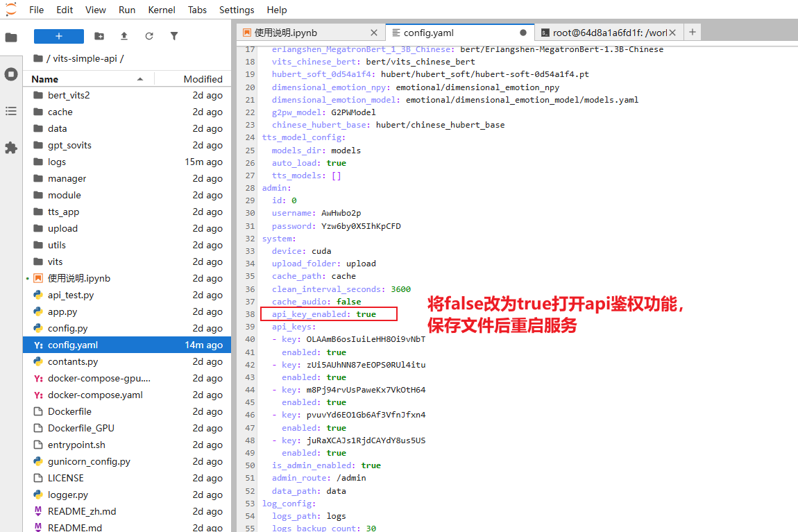Select README_zh.md in the file list
This screenshot has width=798, height=532.
(x=127, y=512)
